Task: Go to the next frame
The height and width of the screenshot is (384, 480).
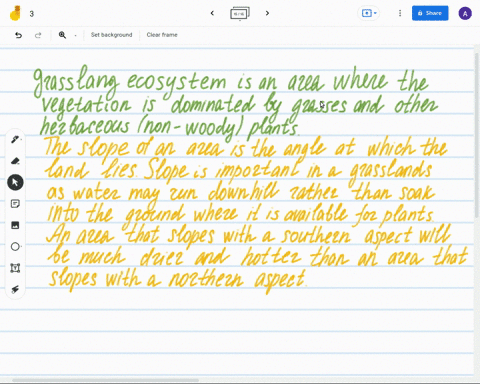Action: 267,13
